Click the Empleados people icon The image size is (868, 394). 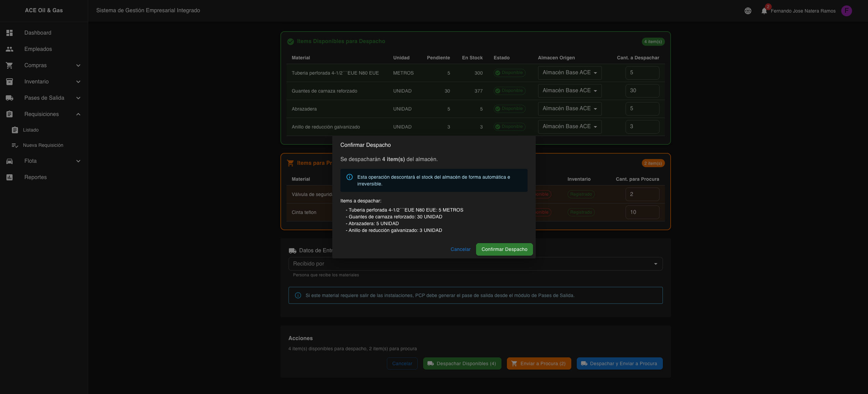(9, 49)
